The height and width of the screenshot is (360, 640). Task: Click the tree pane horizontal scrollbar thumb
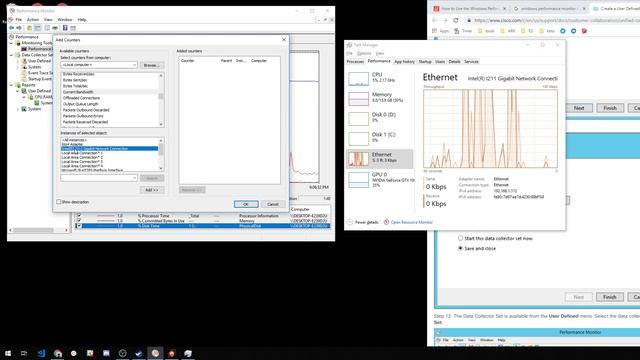(x=33, y=230)
